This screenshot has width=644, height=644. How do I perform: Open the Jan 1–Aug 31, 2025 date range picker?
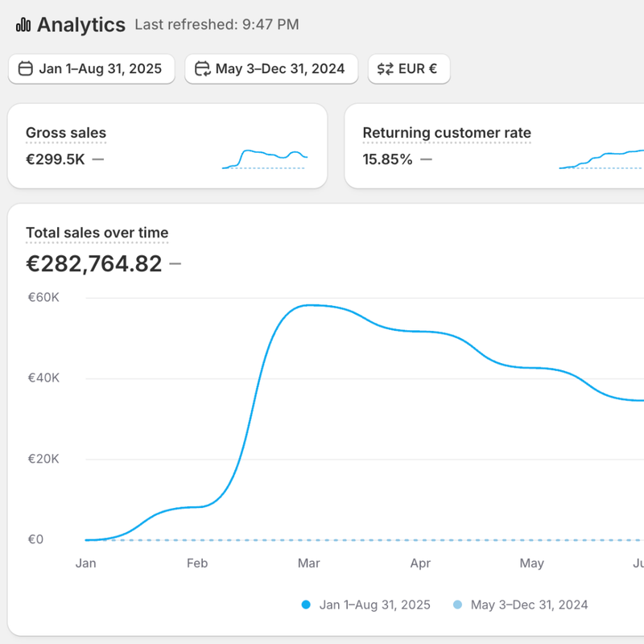(91, 69)
